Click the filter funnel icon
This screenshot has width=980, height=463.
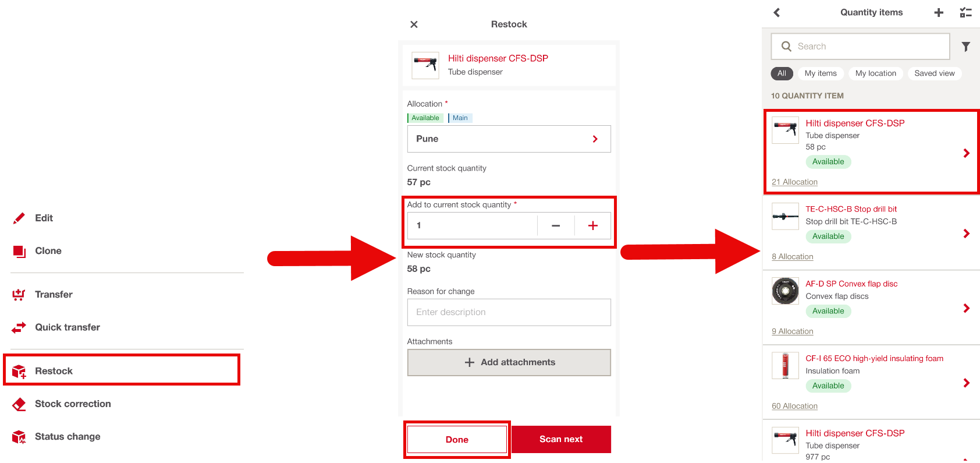click(x=965, y=47)
